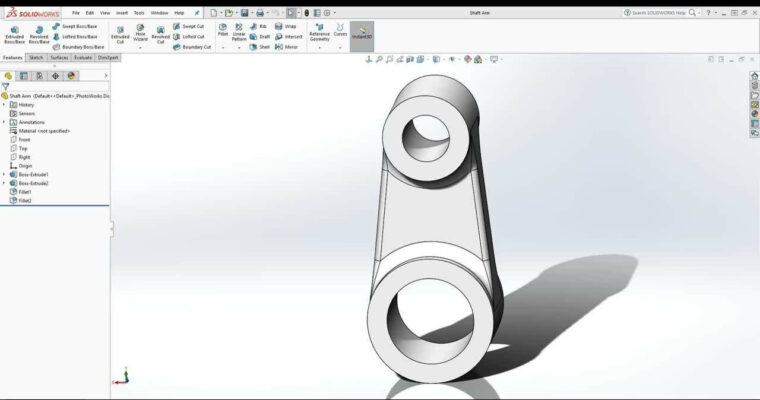This screenshot has height=400, width=760.
Task: Select the Front plane
Action: pyautogui.click(x=20, y=140)
